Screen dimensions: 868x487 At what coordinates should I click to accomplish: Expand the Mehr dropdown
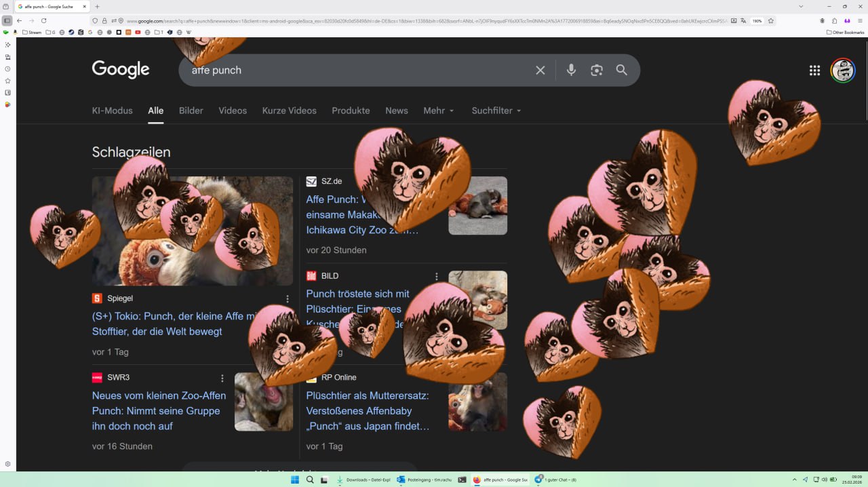(438, 111)
